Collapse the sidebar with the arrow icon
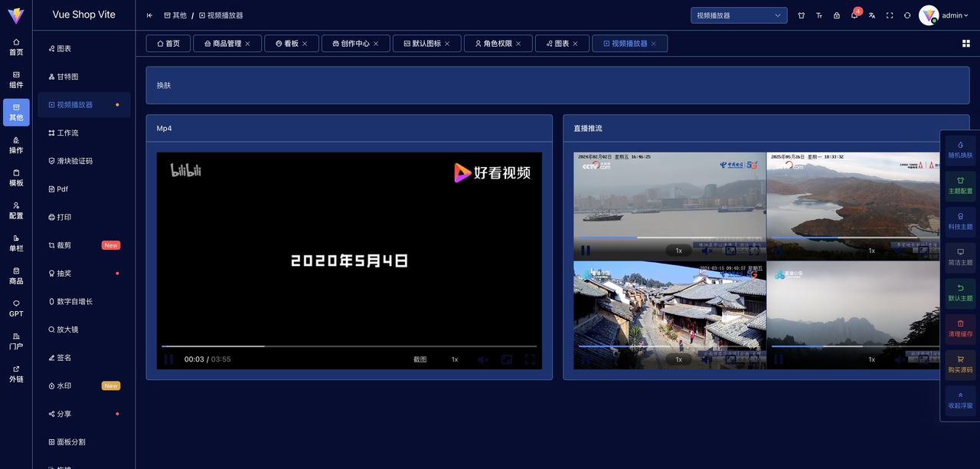This screenshot has height=469, width=980. click(148, 15)
